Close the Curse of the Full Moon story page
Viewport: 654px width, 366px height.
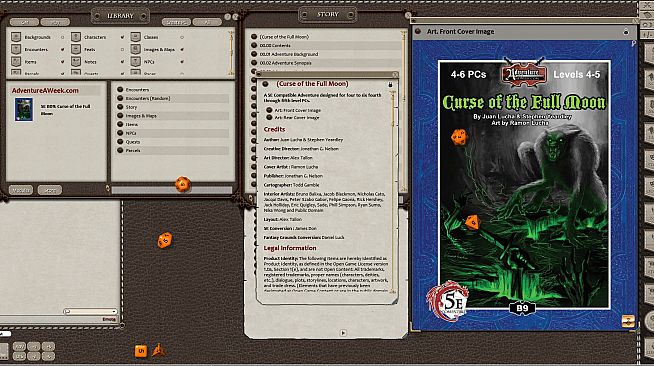395,75
